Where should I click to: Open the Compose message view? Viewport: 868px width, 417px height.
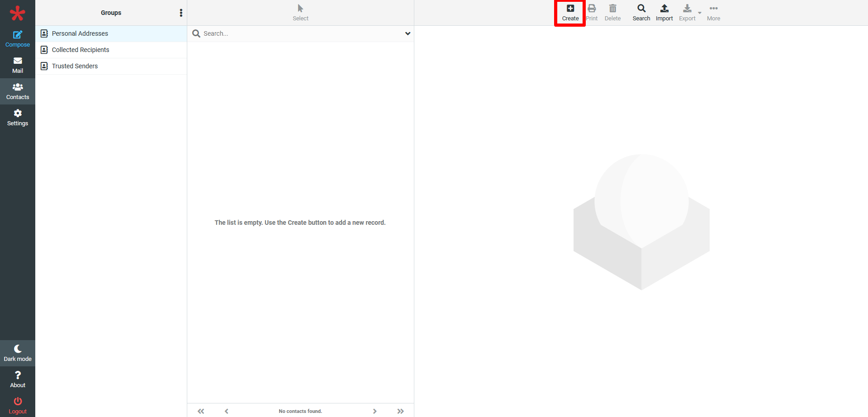coord(18,39)
